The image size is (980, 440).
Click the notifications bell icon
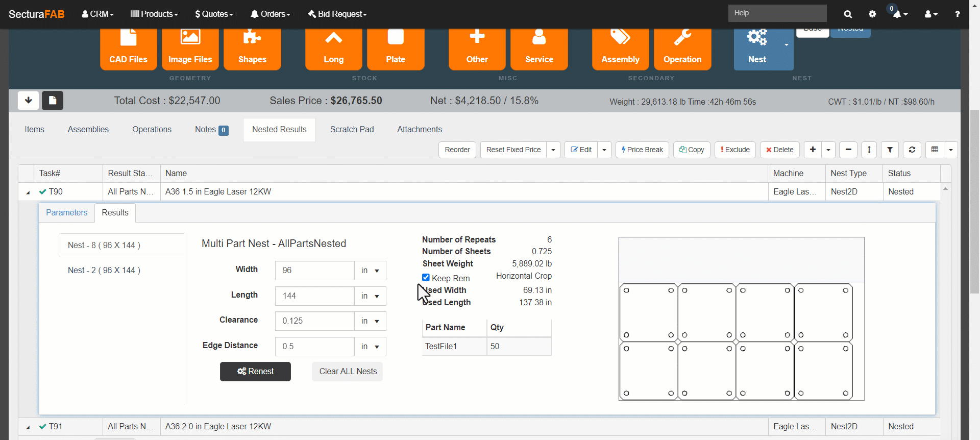897,14
